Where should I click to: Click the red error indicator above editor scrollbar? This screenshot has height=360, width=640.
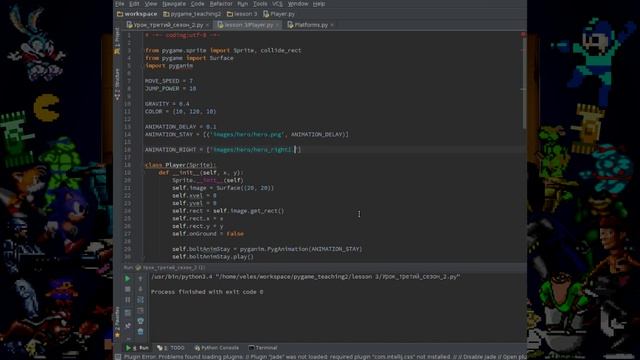point(523,35)
